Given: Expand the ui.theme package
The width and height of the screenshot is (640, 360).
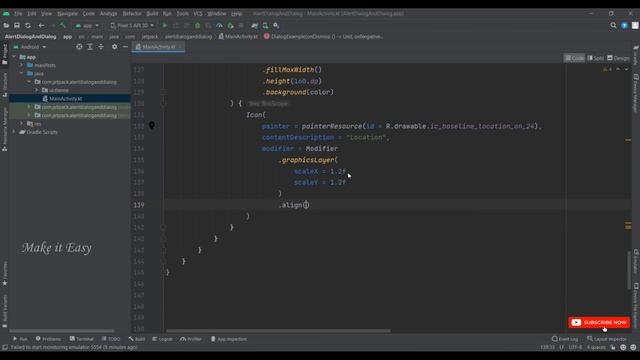Looking at the screenshot, I should coord(36,90).
